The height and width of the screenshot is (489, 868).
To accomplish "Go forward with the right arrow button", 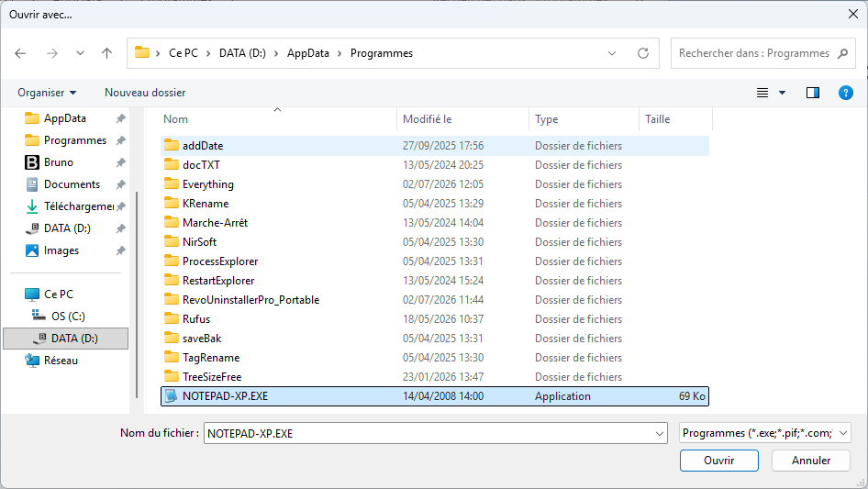I will pos(52,53).
